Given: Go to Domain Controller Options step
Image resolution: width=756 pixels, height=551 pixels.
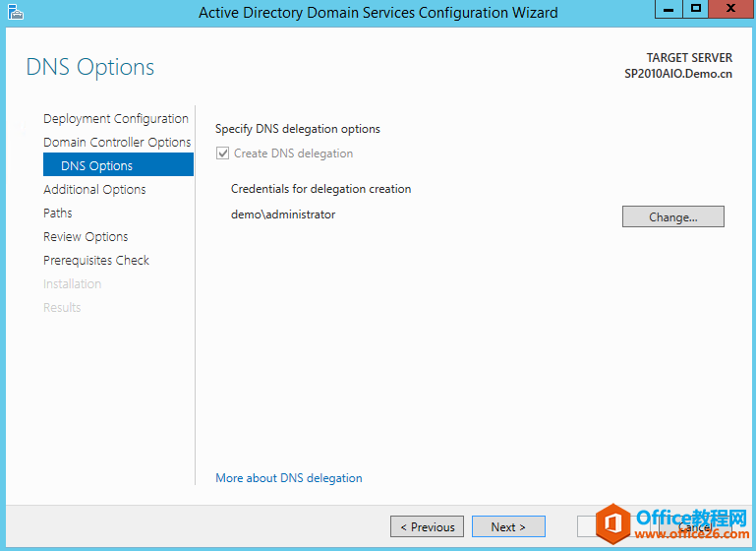Looking at the screenshot, I should 117,143.
